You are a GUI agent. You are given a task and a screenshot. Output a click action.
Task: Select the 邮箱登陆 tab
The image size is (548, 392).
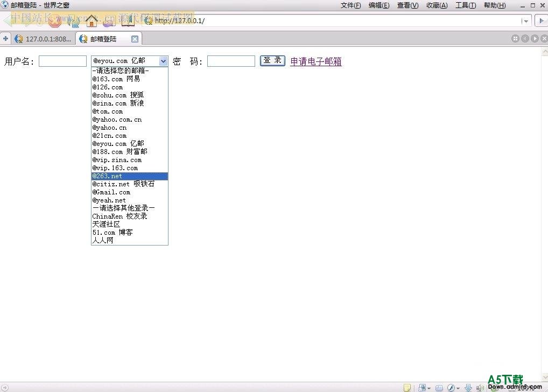pos(109,39)
